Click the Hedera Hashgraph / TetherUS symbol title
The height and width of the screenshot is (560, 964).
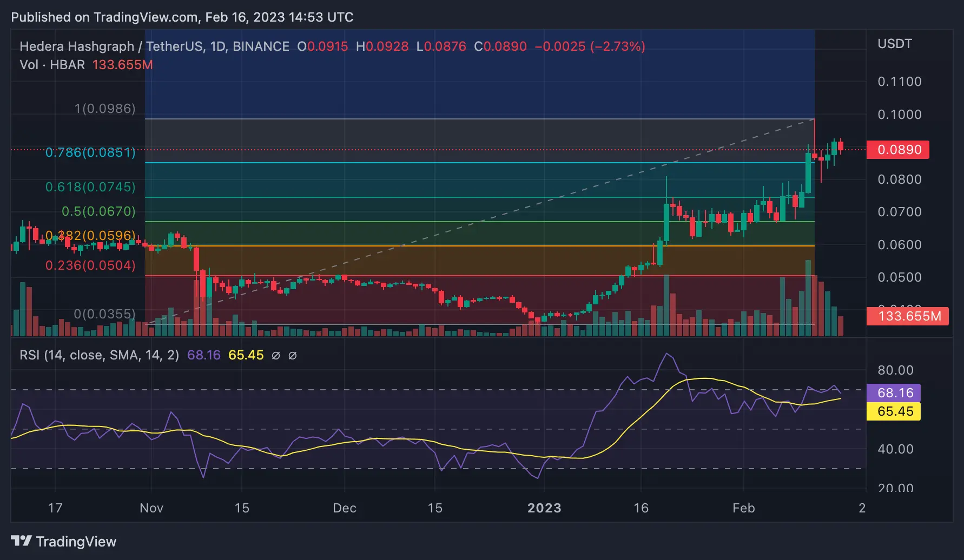click(x=155, y=46)
